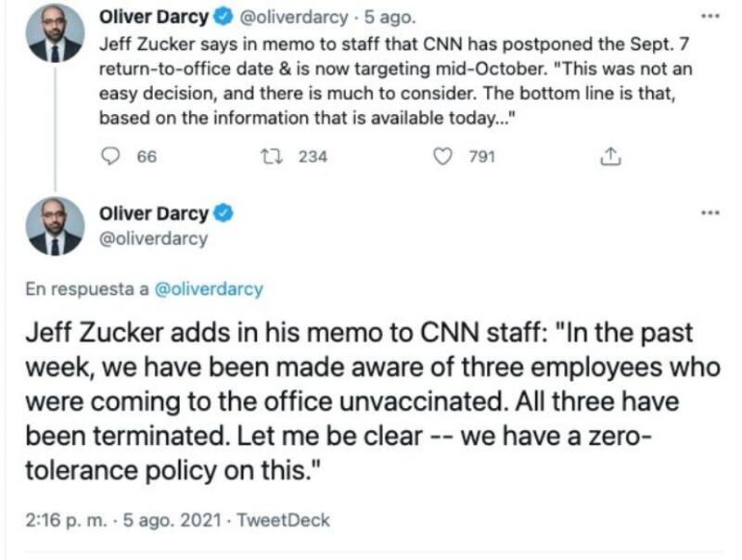742x560 pixels.
Task: Click the Oliver Darcy name in first tweet
Action: pos(154,17)
